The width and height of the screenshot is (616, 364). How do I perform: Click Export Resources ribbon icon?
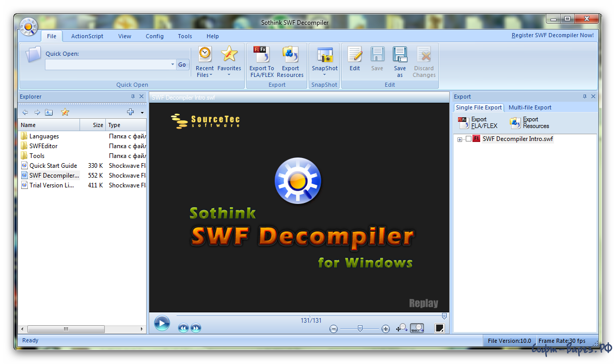[x=290, y=61]
